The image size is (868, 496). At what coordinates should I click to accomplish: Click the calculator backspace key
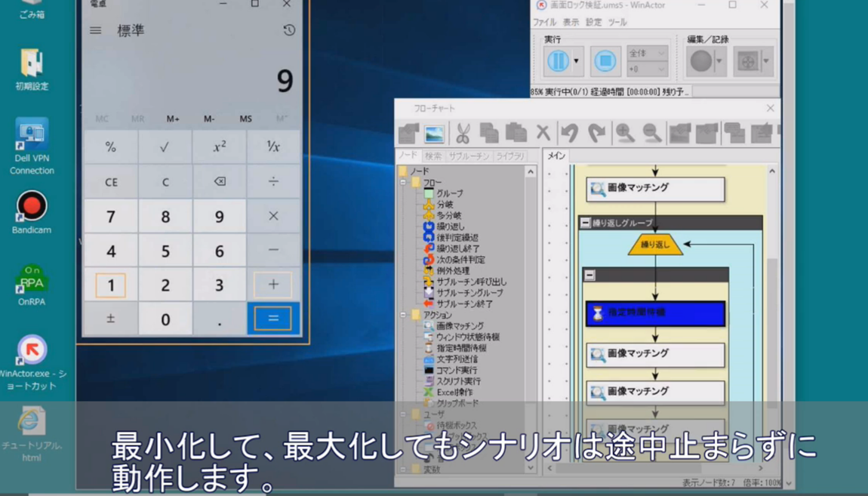219,182
